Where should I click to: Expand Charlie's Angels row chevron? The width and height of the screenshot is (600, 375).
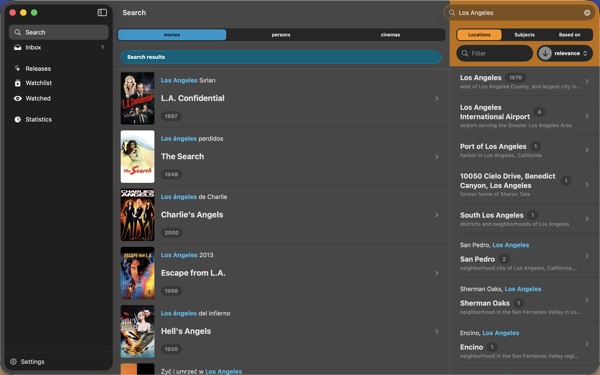click(437, 215)
